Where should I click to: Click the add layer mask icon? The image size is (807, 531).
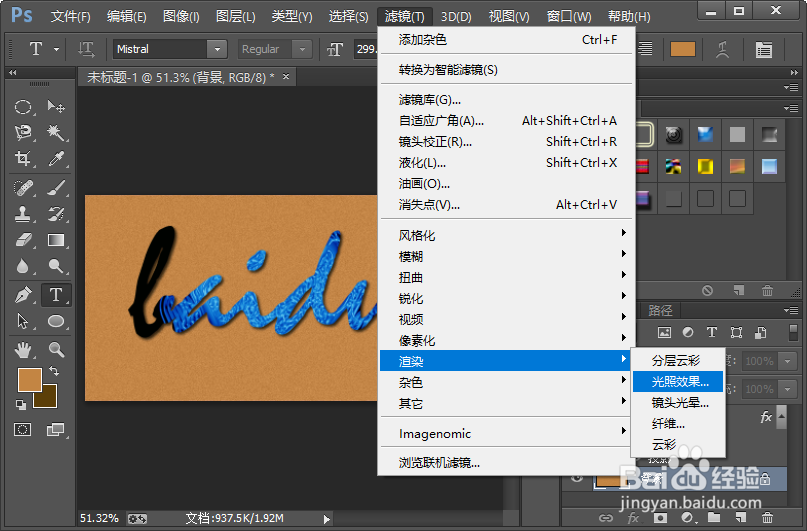(660, 518)
